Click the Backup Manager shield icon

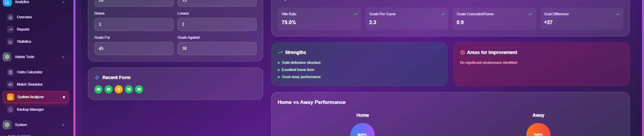(10, 110)
